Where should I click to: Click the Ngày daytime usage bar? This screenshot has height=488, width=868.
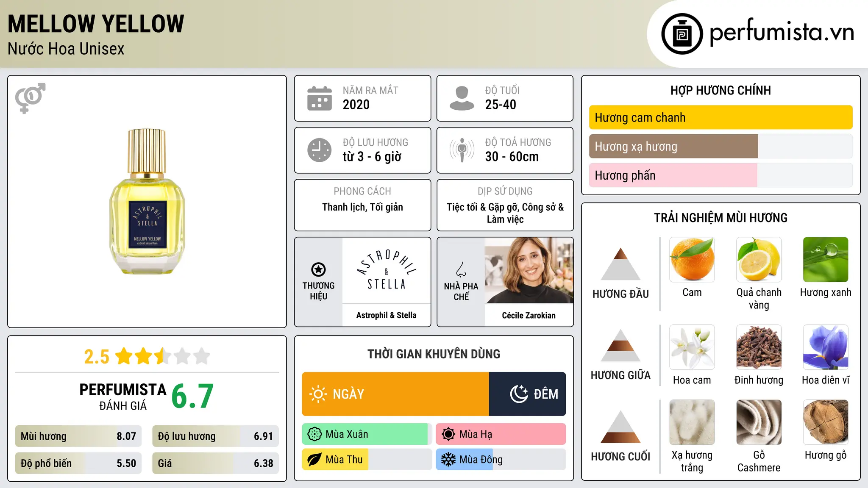pyautogui.click(x=395, y=394)
